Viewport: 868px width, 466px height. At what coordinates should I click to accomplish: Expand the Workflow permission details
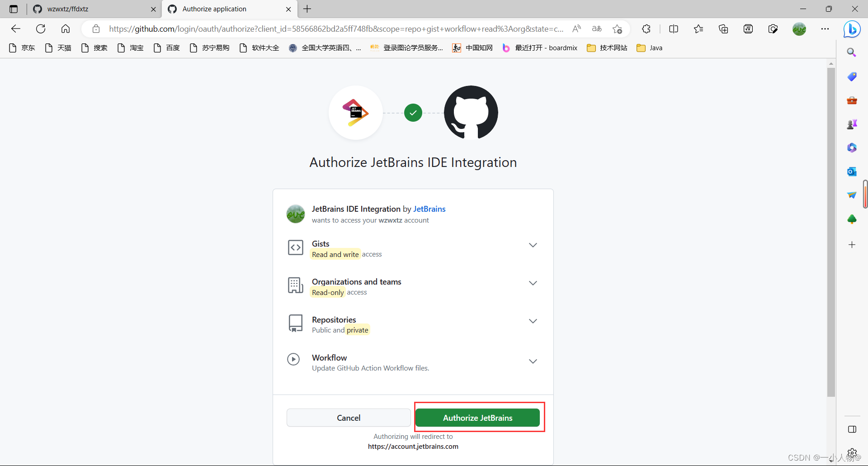[533, 361]
